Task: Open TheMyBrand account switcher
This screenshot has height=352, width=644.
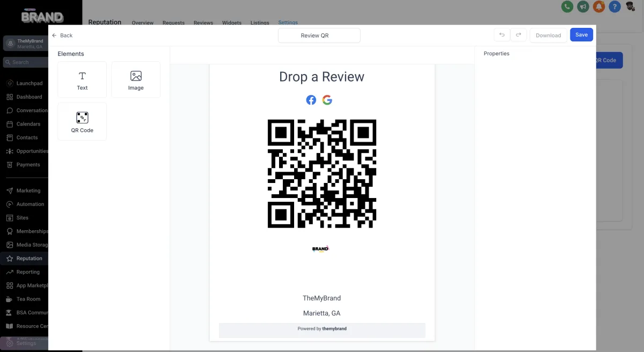Action: point(26,43)
